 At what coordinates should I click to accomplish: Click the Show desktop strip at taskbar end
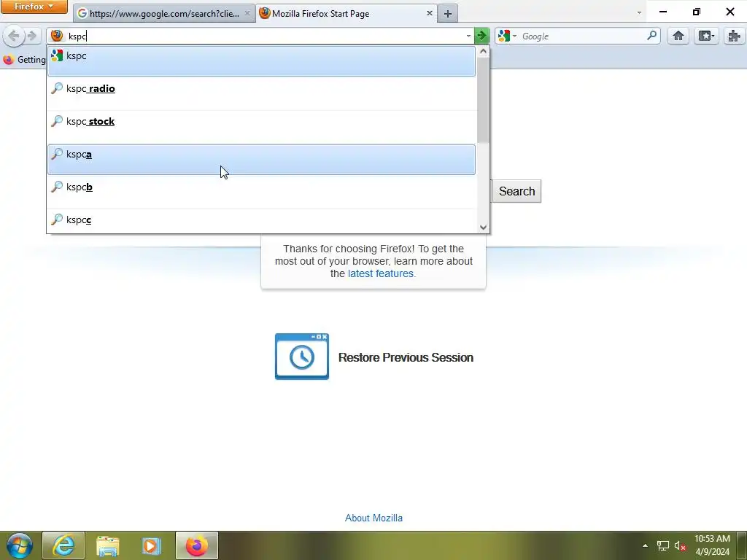(x=742, y=545)
